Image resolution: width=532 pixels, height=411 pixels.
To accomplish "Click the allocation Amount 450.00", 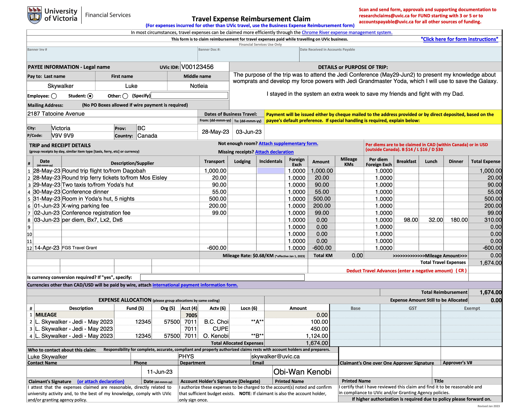I will [297, 329].
